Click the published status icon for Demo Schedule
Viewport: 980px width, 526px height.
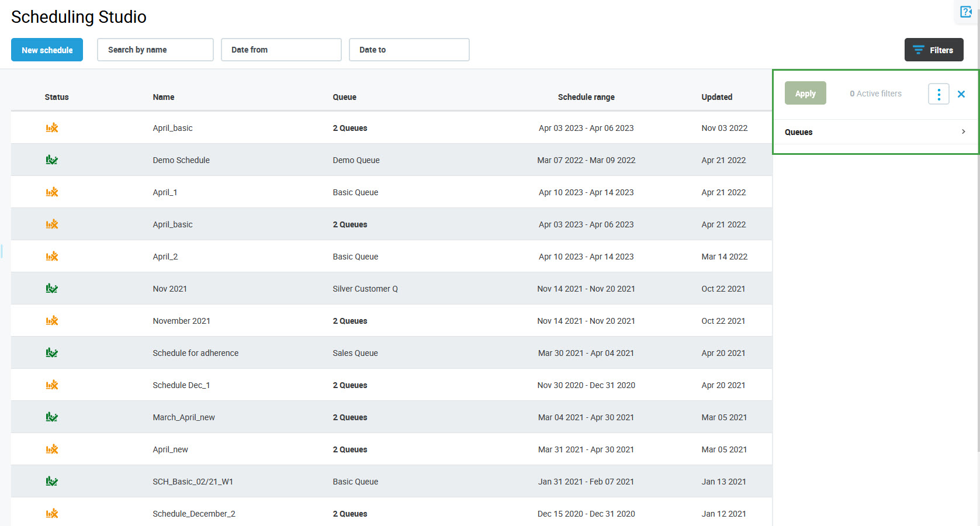click(x=52, y=160)
